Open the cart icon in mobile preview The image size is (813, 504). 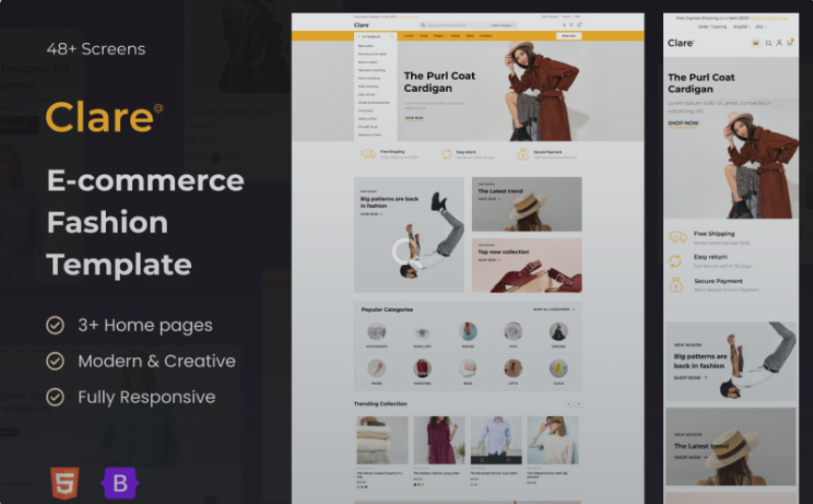[x=791, y=43]
